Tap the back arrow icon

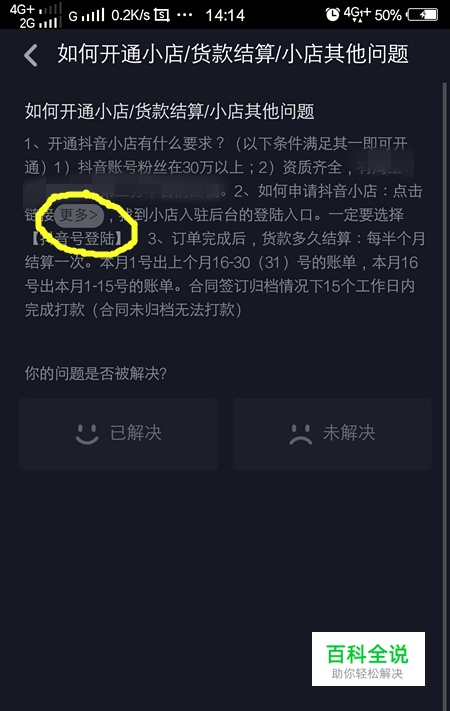(30, 55)
